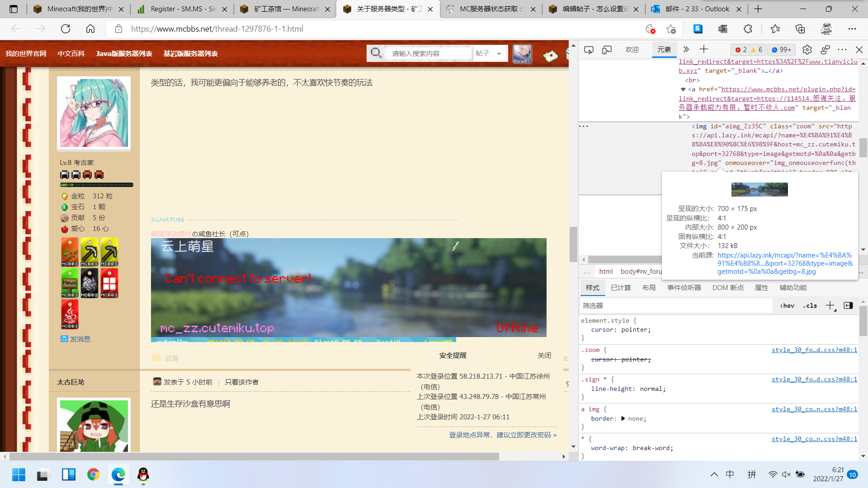Click the site search magnifier icon

[x=376, y=53]
